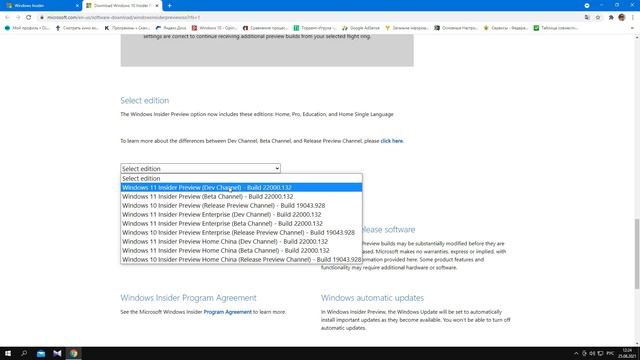Close the Download Windows 10 Insider tab
The width and height of the screenshot is (640, 360).
coord(157,6)
